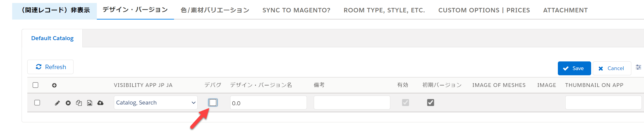
Task: Click the add row plus icon in header
Action: [x=54, y=85]
